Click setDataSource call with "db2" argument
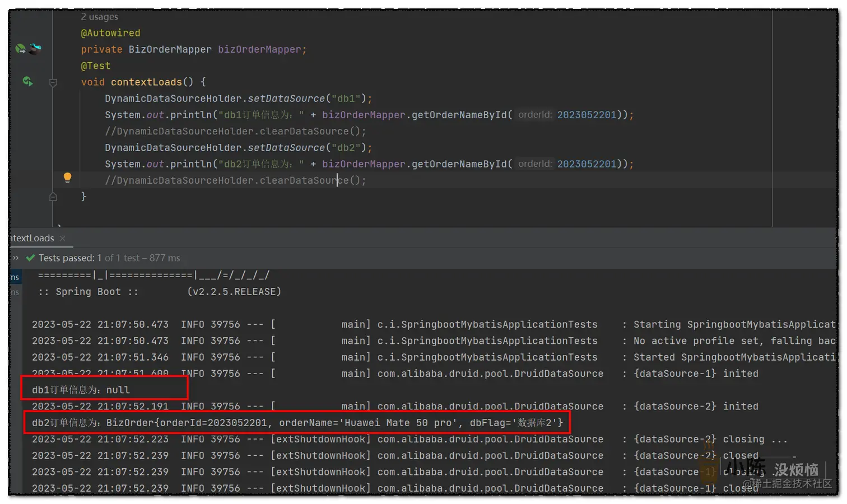The image size is (847, 504). [x=238, y=147]
